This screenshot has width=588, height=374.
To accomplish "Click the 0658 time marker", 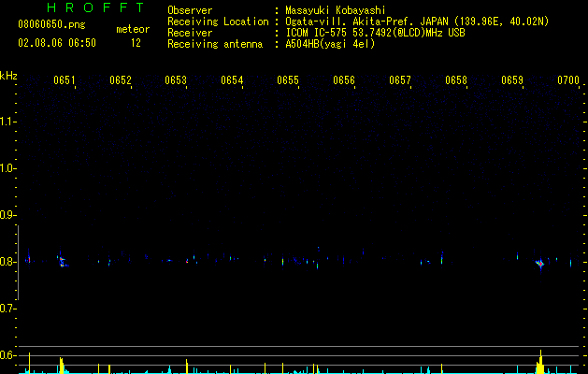I will [456, 80].
